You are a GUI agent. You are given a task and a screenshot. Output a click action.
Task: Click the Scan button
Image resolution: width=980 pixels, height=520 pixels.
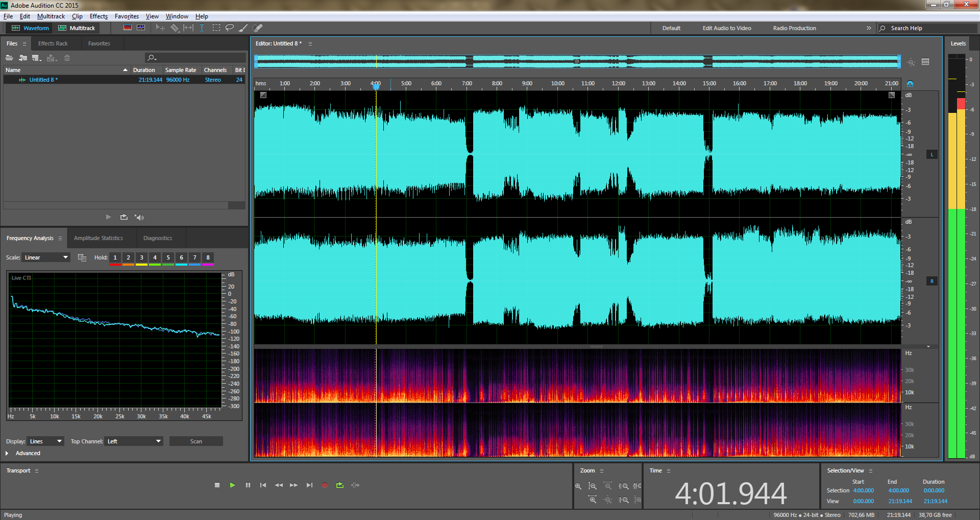(x=196, y=441)
